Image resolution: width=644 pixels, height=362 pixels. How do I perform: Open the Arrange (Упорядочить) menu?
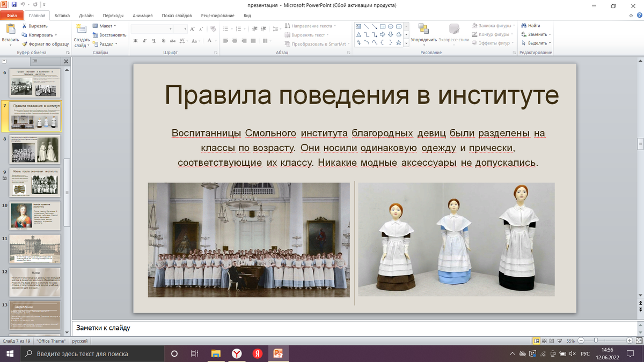(x=423, y=33)
